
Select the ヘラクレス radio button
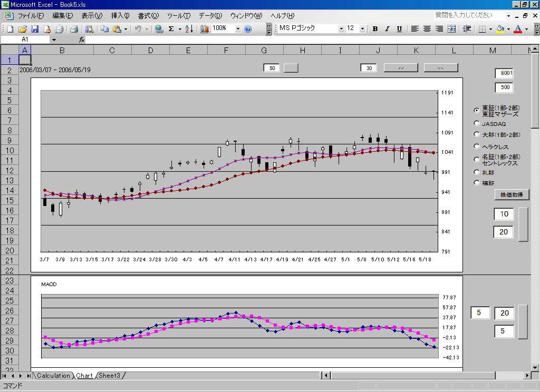477,146
